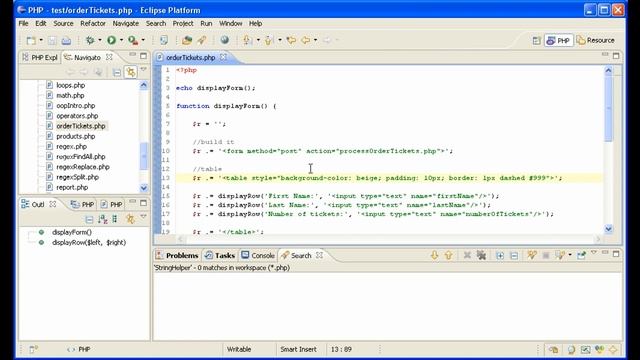Open the Refactor menu
This screenshot has width=640, height=360.
93,24
